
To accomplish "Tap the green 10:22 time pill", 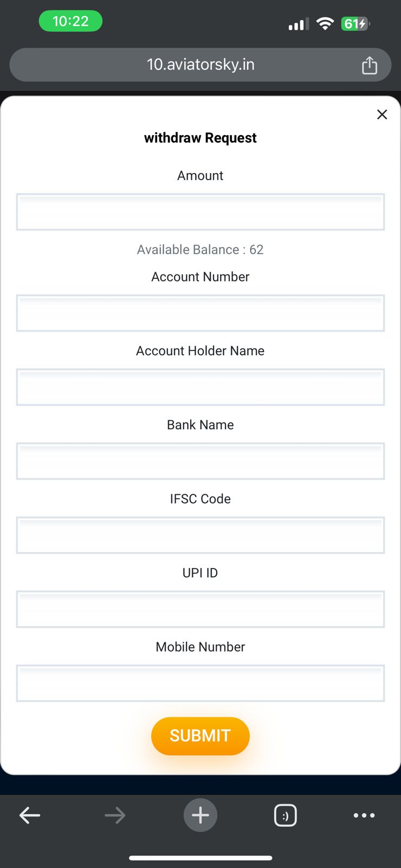I will pyautogui.click(x=70, y=21).
